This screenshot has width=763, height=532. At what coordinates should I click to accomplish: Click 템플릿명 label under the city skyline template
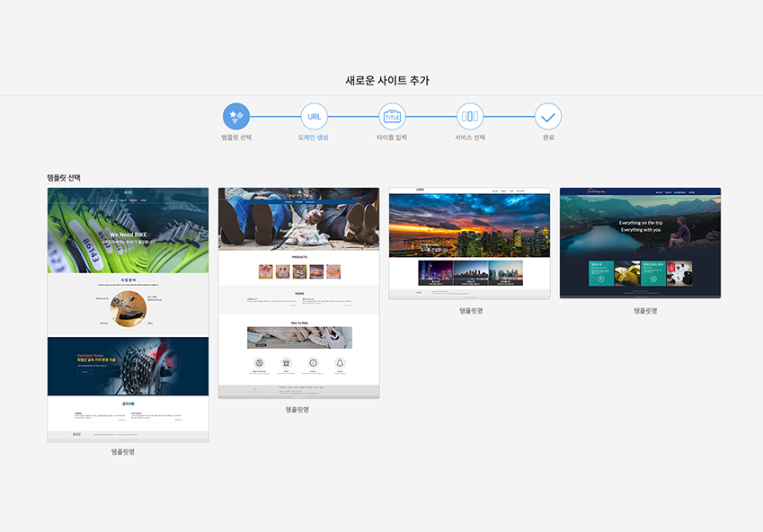[471, 311]
